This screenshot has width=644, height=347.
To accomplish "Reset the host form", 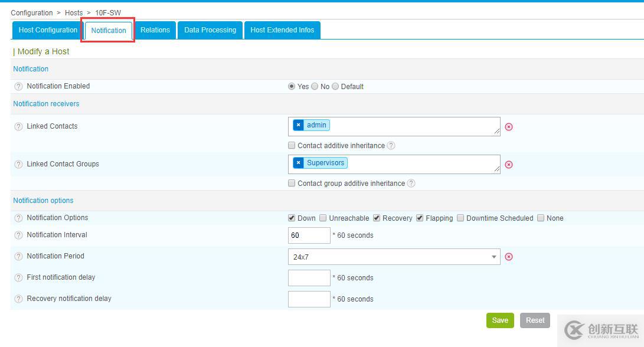I will click(535, 320).
